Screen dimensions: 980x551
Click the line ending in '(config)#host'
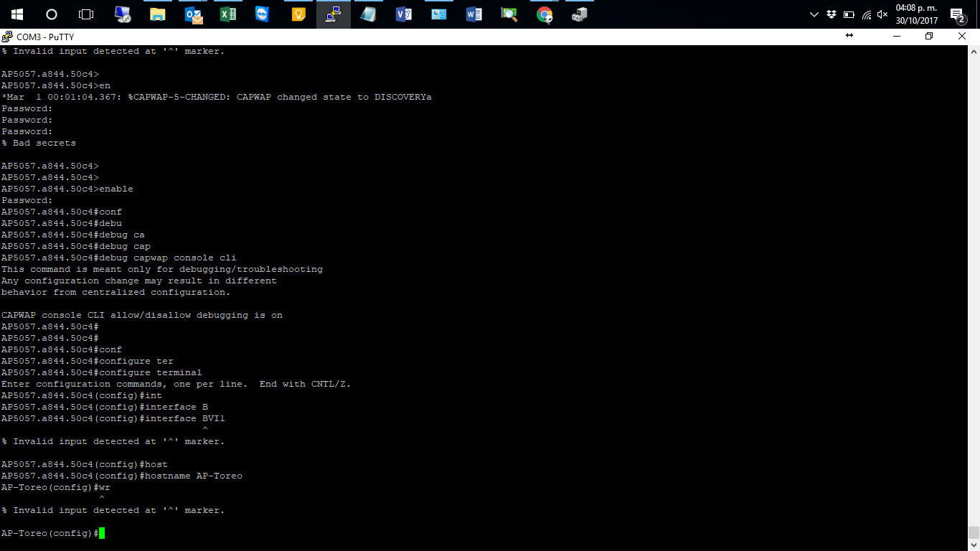[x=85, y=464]
